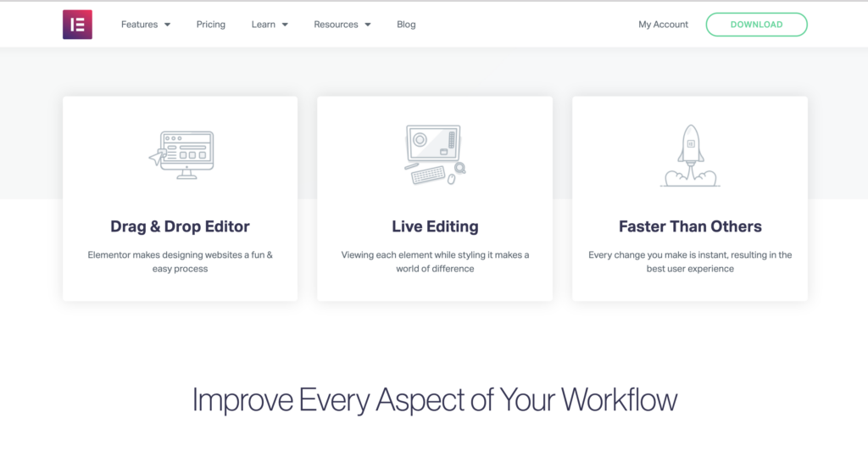This screenshot has width=868, height=463.
Task: Click 'Improve Every Aspect of Your Workflow' headline
Action: coord(435,400)
